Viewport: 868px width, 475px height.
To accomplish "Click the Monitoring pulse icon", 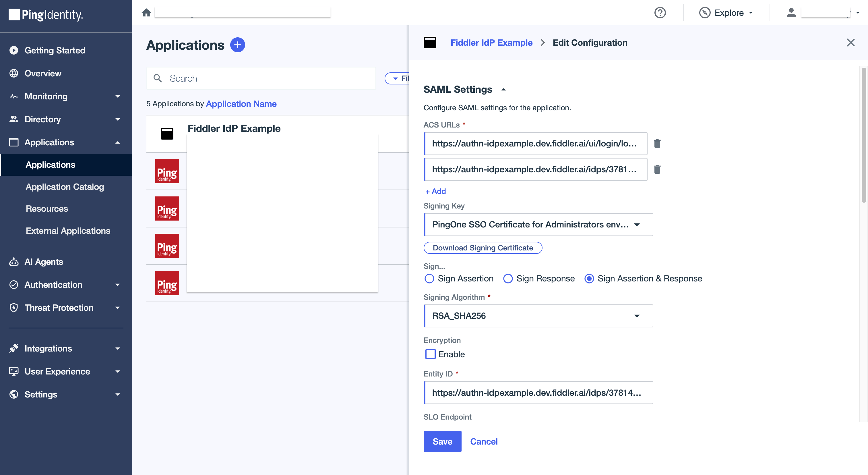I will pos(13,96).
